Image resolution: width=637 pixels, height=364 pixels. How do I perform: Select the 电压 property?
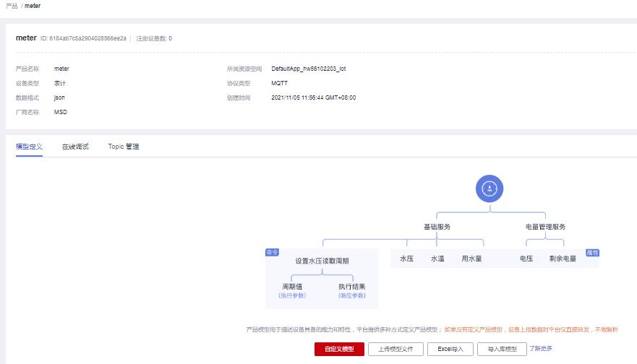[x=526, y=259]
